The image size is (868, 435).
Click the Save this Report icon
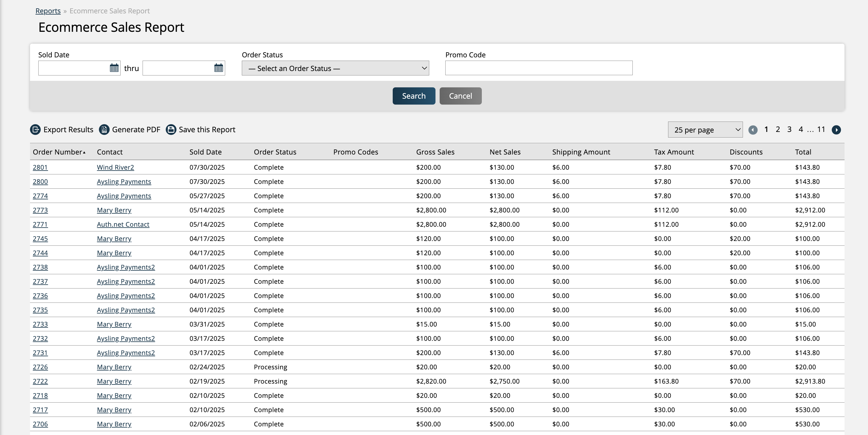coord(171,129)
